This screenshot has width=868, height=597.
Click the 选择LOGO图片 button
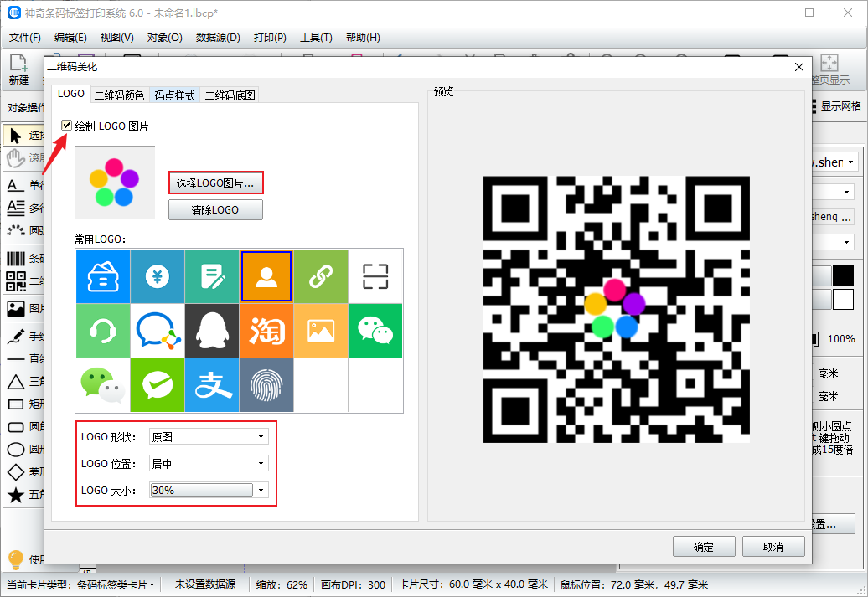point(215,183)
